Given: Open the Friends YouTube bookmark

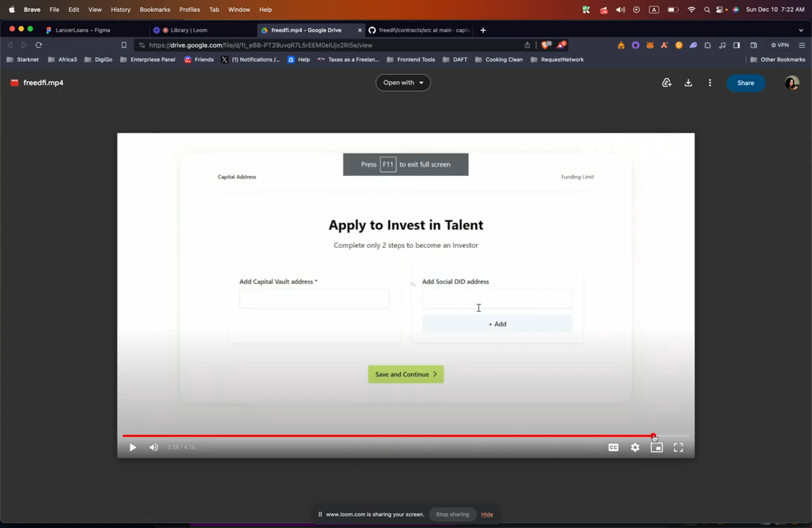Looking at the screenshot, I should [199, 59].
